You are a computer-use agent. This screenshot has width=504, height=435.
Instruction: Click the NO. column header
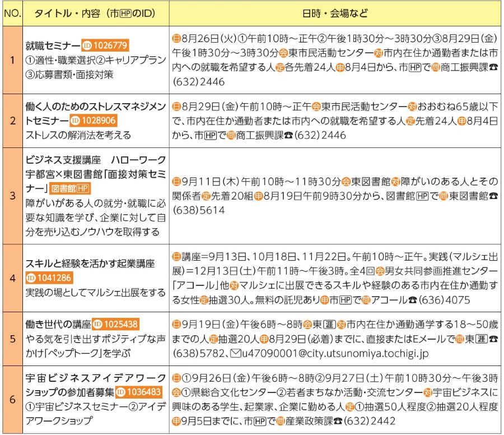(x=12, y=13)
